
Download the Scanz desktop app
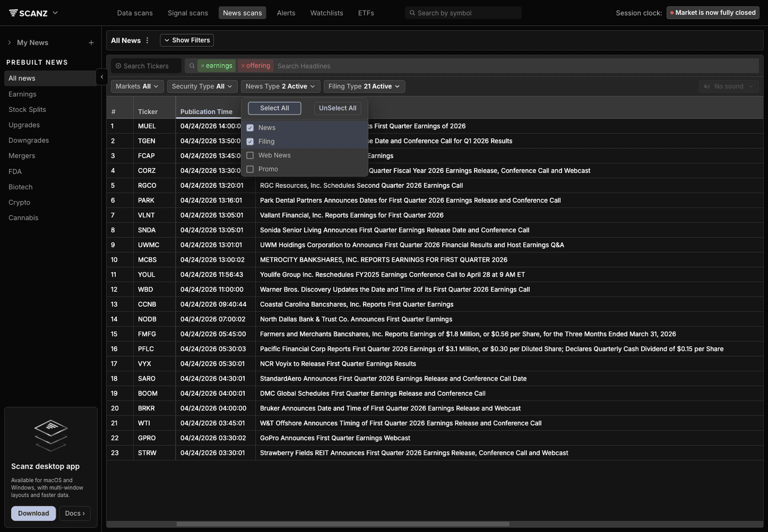(34, 513)
